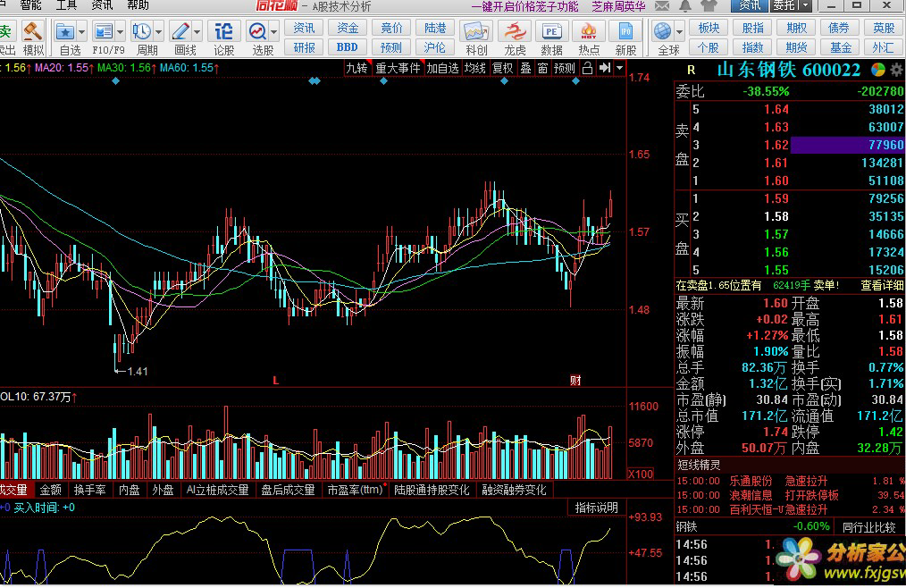Open the pie chart icon beside 600022
Viewport: 906px width, 588px height.
(877, 71)
